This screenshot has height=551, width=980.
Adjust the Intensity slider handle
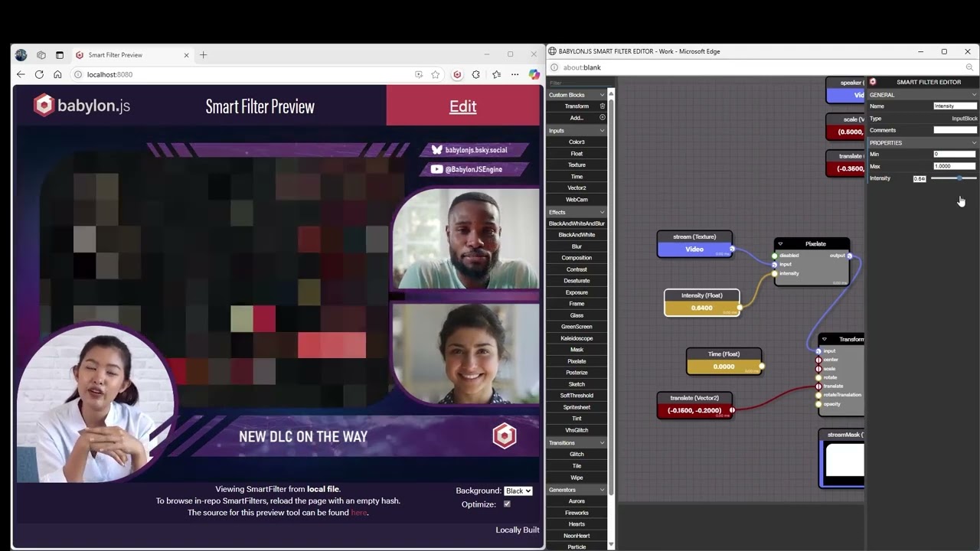coord(959,178)
